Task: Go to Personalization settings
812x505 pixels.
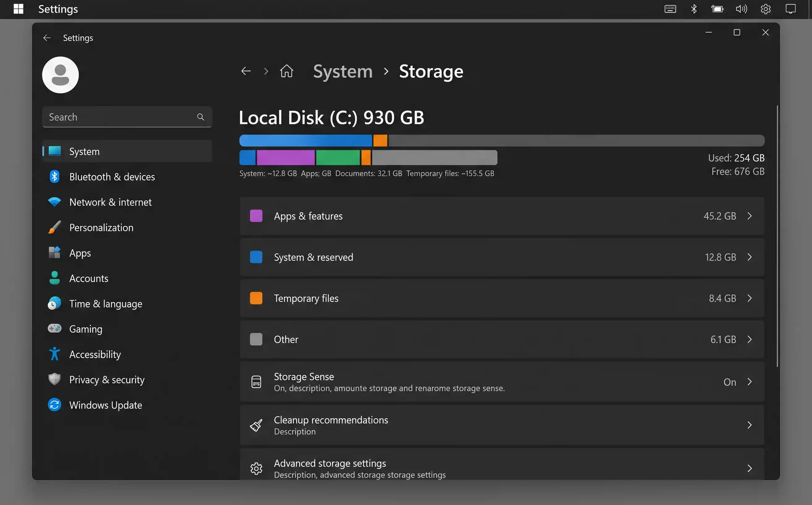Action: pyautogui.click(x=127, y=227)
